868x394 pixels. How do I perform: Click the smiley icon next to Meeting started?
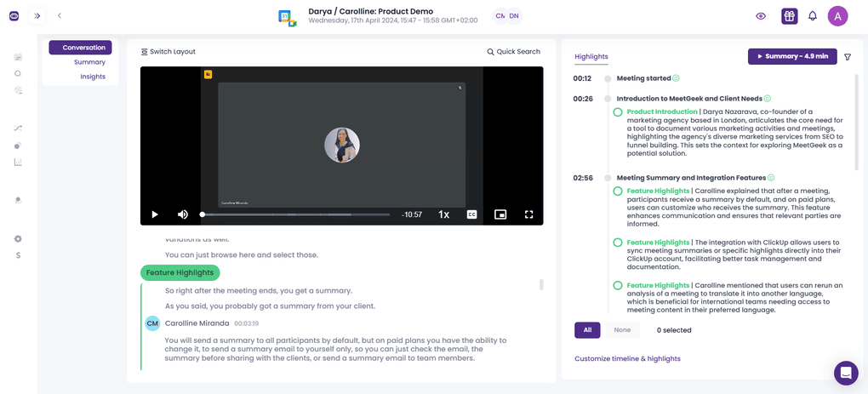click(676, 78)
